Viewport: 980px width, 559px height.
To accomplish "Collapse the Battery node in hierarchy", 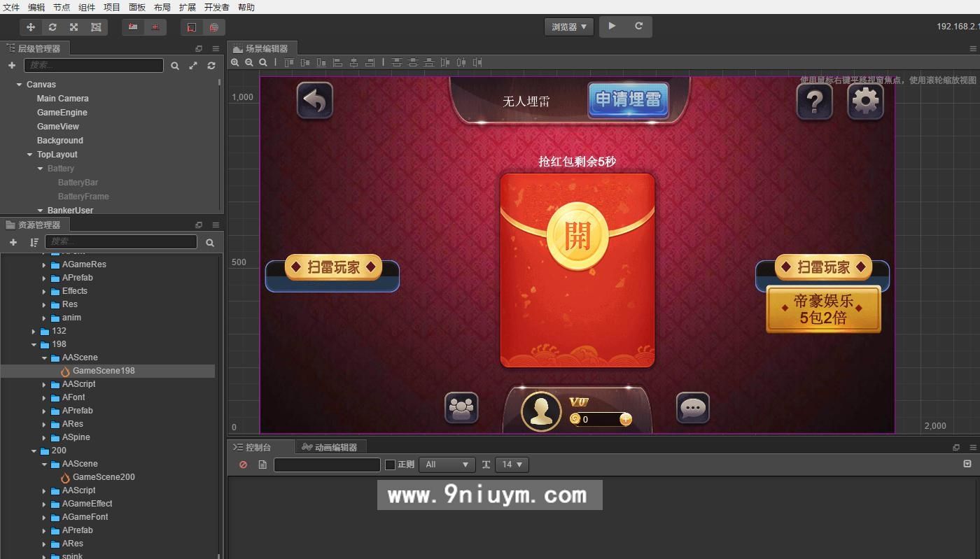I will (40, 168).
